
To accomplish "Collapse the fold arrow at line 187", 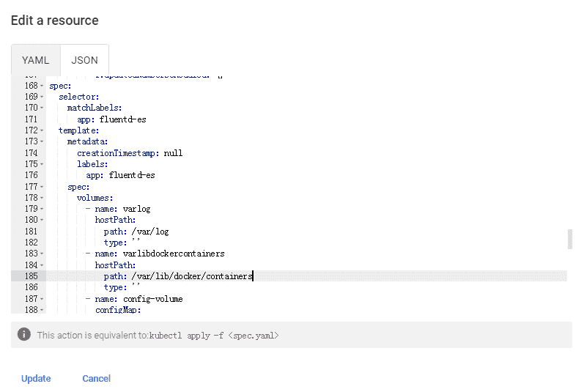I will tap(42, 299).
